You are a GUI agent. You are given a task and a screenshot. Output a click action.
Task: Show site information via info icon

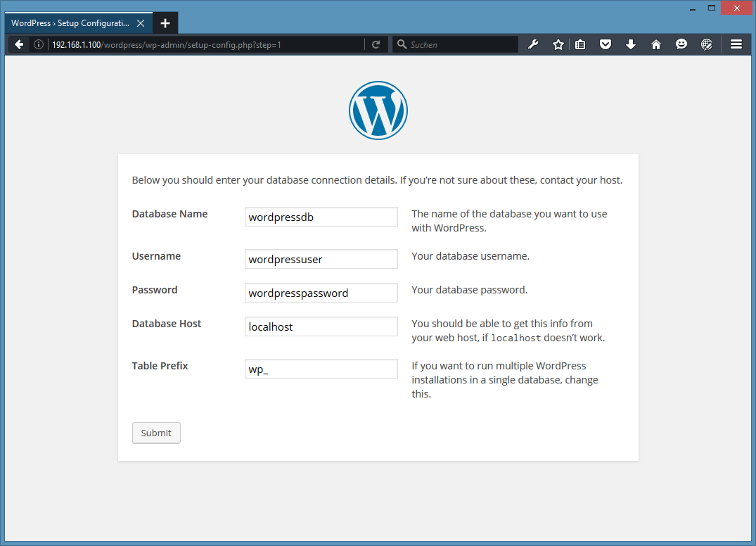pos(39,45)
